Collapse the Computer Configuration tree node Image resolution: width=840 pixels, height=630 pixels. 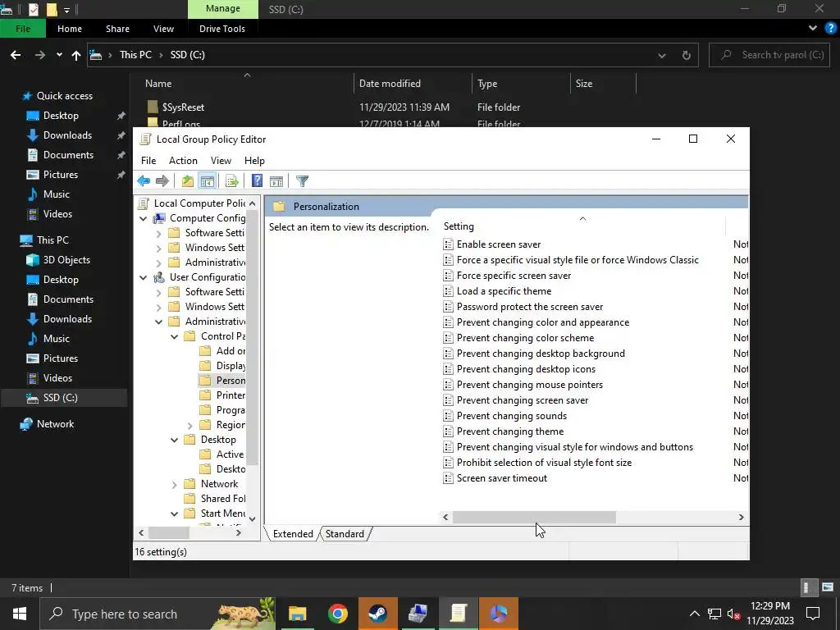tap(143, 218)
